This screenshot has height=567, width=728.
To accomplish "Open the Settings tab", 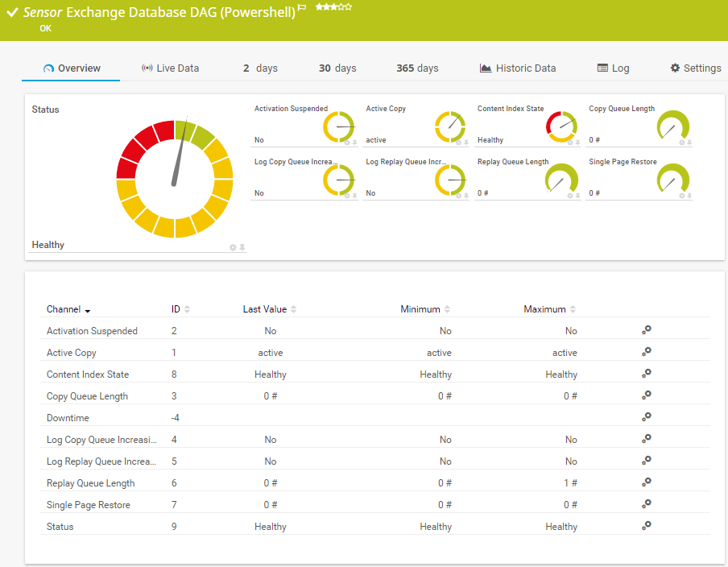I will [696, 68].
